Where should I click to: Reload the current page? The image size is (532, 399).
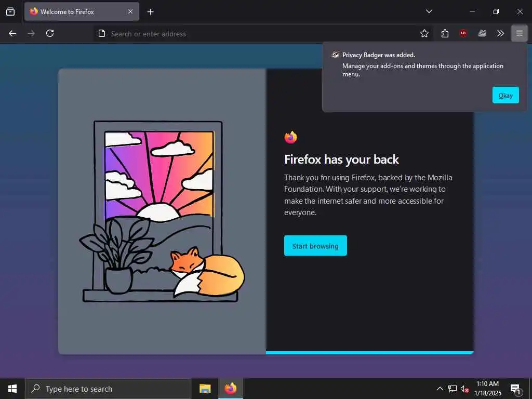click(50, 33)
